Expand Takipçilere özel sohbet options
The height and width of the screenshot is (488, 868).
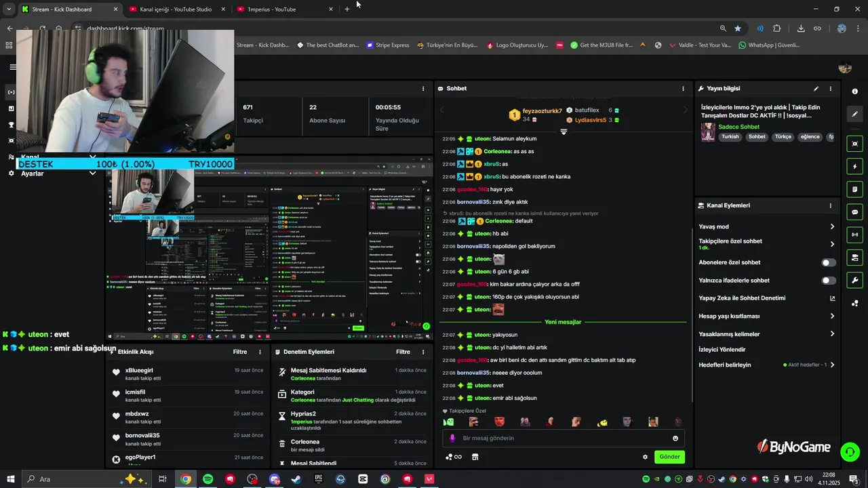(x=832, y=244)
